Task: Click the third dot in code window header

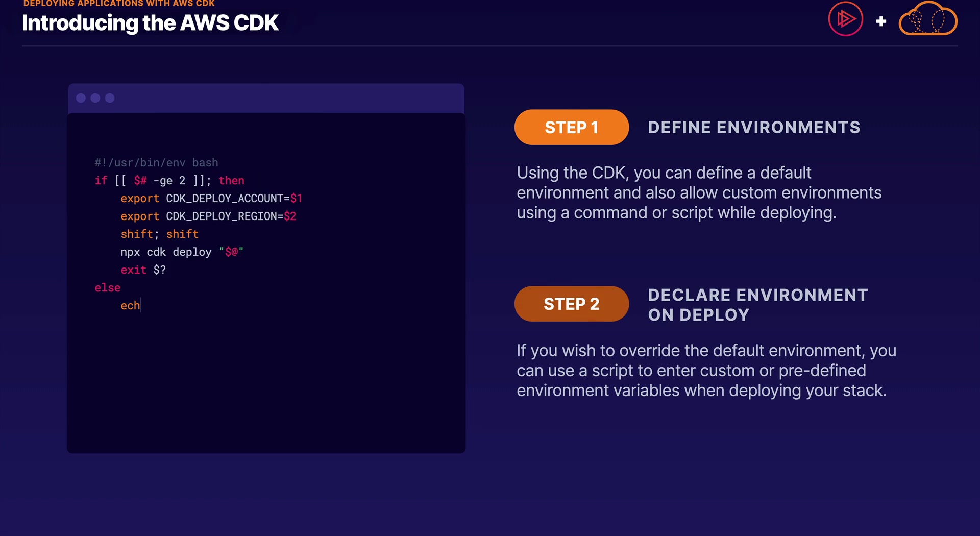Action: pyautogui.click(x=110, y=98)
